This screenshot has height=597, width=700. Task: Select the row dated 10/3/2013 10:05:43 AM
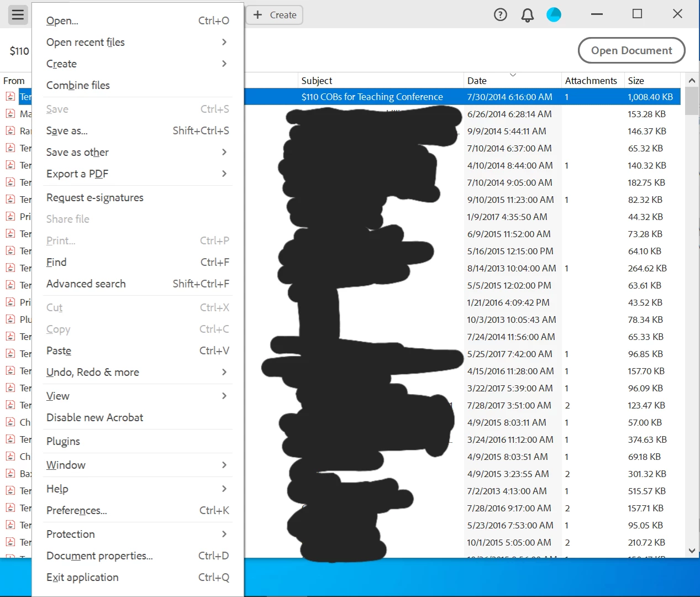[462, 320]
